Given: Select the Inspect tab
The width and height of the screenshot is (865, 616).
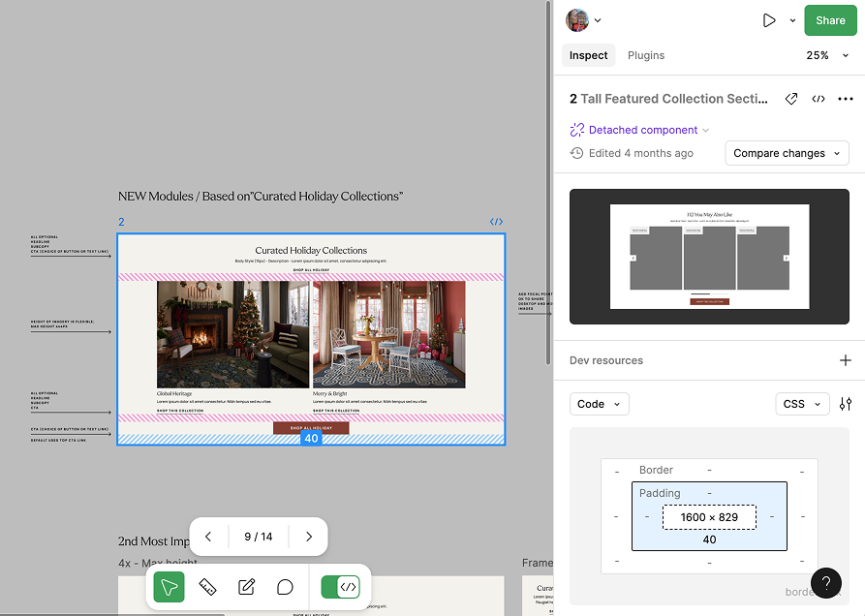Looking at the screenshot, I should pos(588,55).
